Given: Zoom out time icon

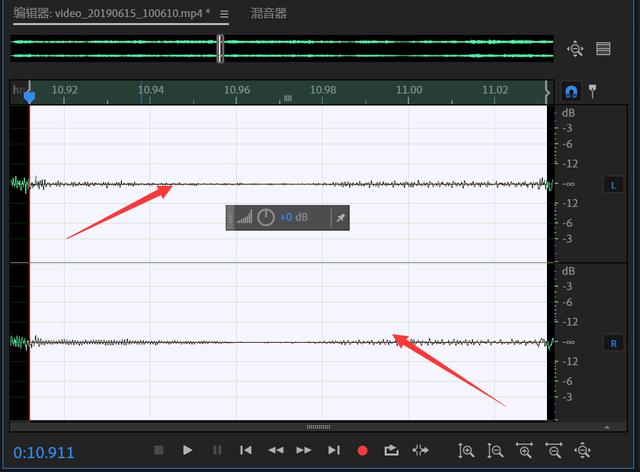Looking at the screenshot, I should pyautogui.click(x=554, y=450).
